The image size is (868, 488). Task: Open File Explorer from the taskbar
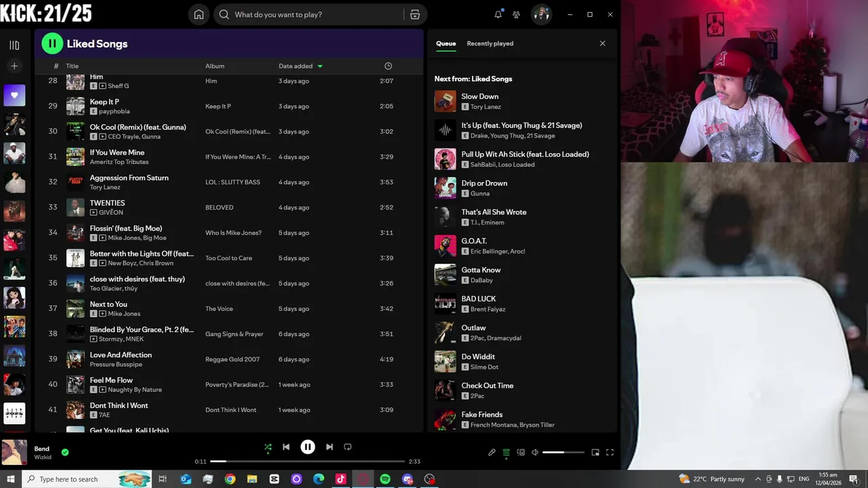252,479
